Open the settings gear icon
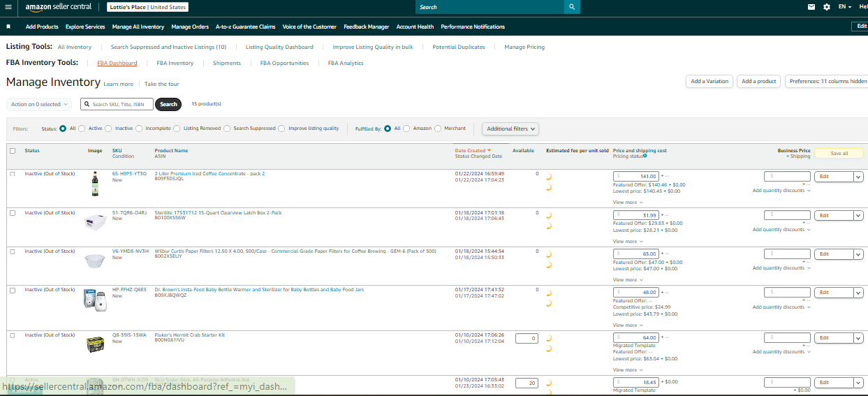 (x=827, y=7)
